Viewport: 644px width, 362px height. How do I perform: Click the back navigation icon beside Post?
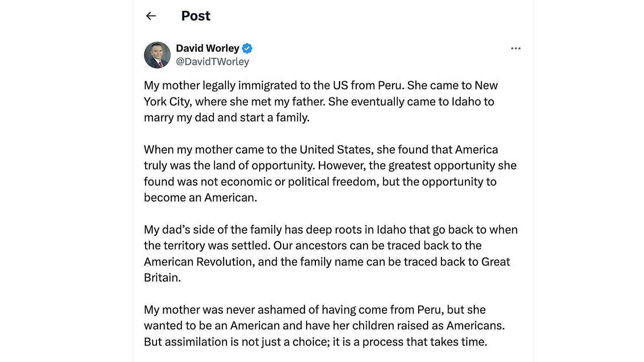click(x=151, y=16)
